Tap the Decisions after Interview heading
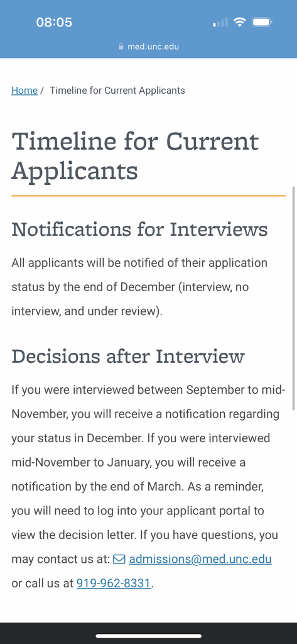297x644 pixels. (x=128, y=356)
